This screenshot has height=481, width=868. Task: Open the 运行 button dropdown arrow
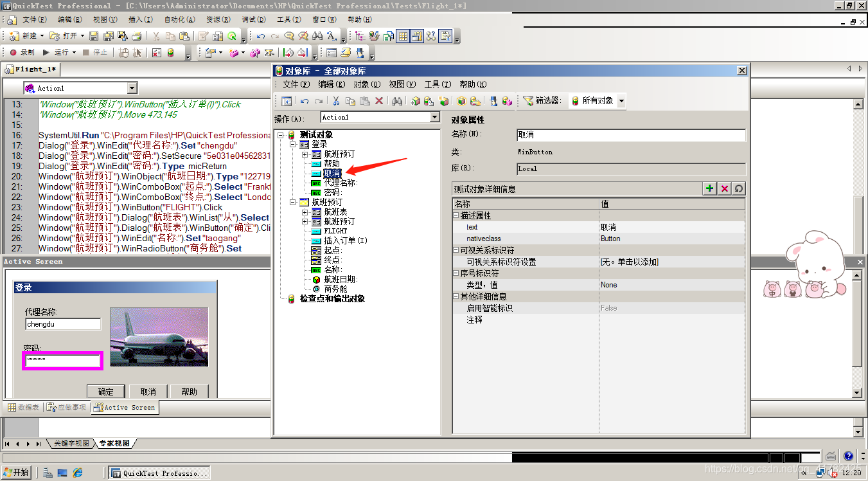click(x=74, y=52)
